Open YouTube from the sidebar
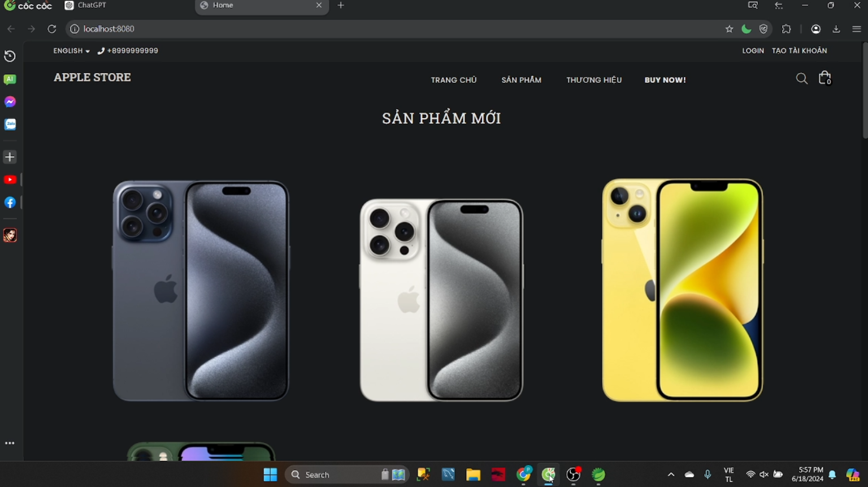This screenshot has height=487, width=868. (x=10, y=180)
